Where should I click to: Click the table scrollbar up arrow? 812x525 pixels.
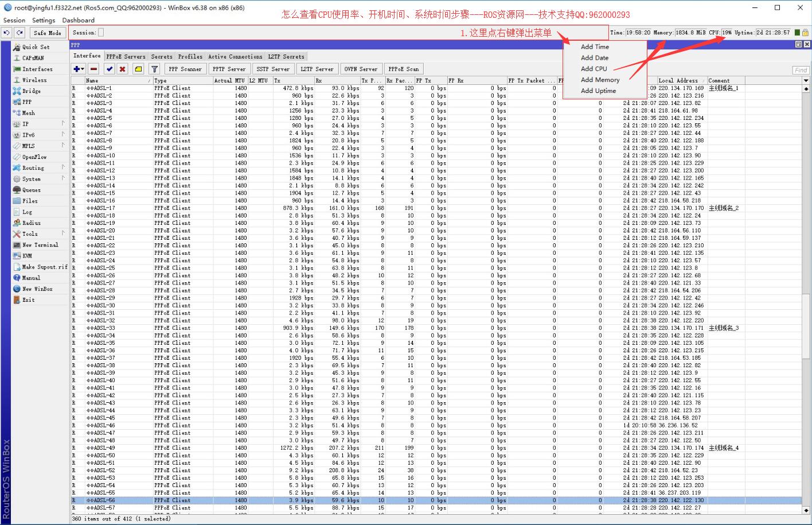pyautogui.click(x=806, y=89)
